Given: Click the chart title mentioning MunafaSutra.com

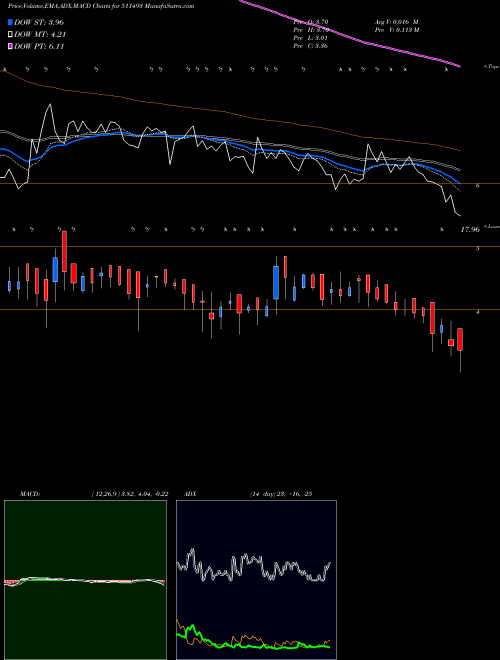Looking at the screenshot, I should coord(101,7).
